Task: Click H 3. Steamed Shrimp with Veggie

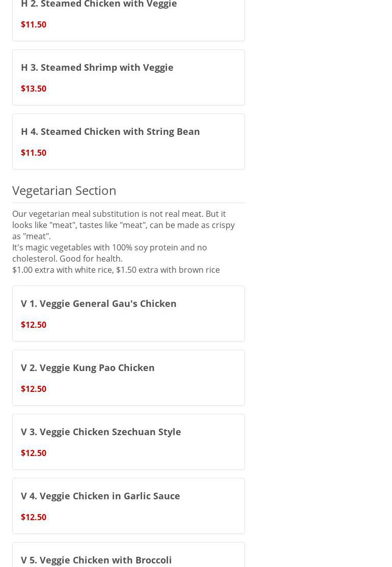Action: (x=97, y=67)
